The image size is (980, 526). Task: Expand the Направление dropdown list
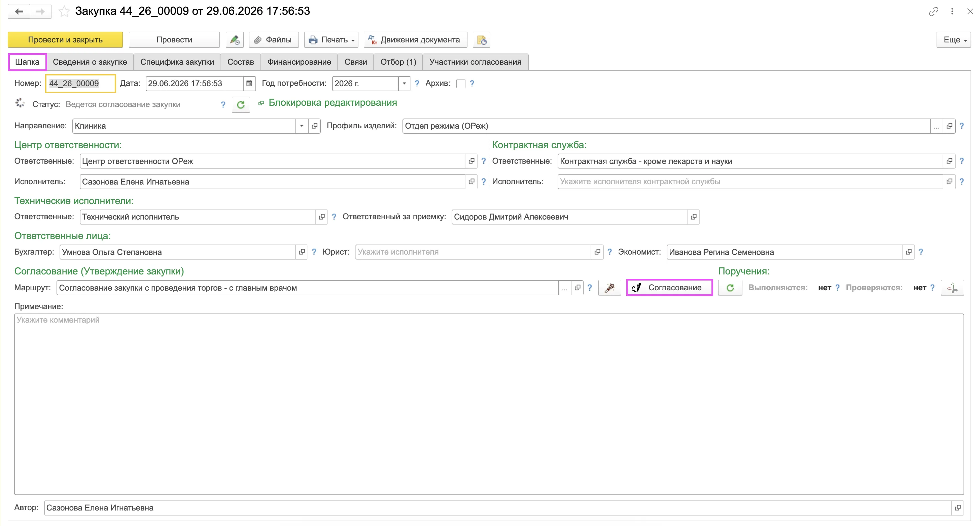(301, 126)
